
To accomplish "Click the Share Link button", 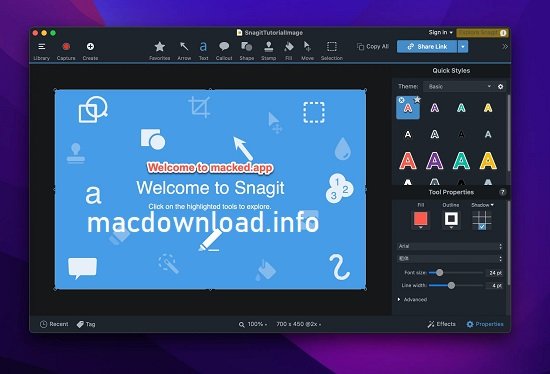I will click(427, 46).
